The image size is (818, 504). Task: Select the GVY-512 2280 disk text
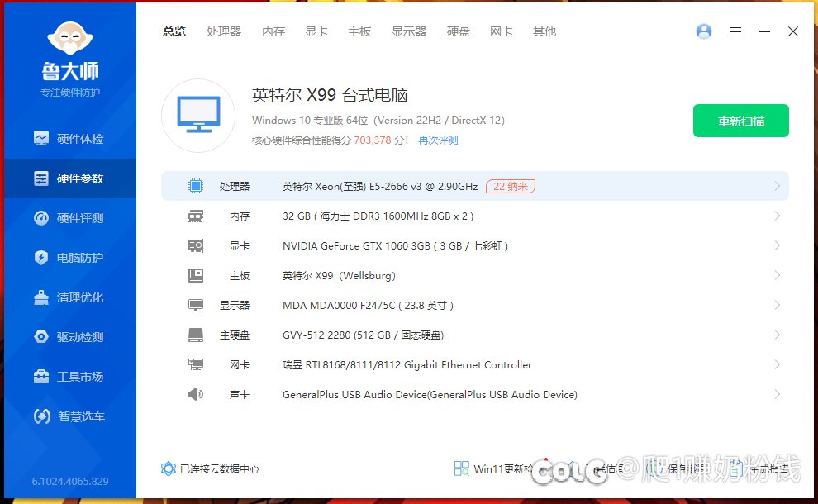tap(363, 335)
